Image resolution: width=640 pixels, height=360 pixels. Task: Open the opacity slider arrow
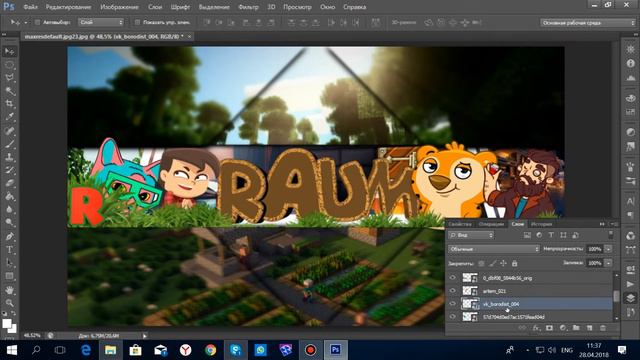click(608, 249)
